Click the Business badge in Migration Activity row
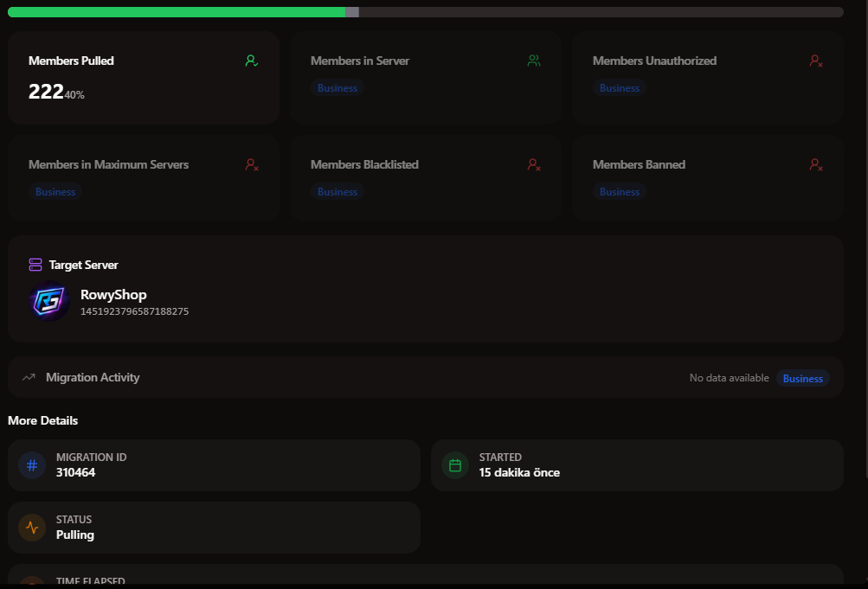The width and height of the screenshot is (868, 589). (803, 378)
